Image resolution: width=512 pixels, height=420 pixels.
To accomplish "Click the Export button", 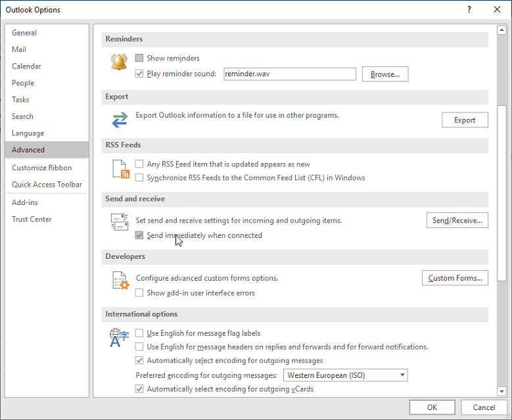I will click(465, 120).
